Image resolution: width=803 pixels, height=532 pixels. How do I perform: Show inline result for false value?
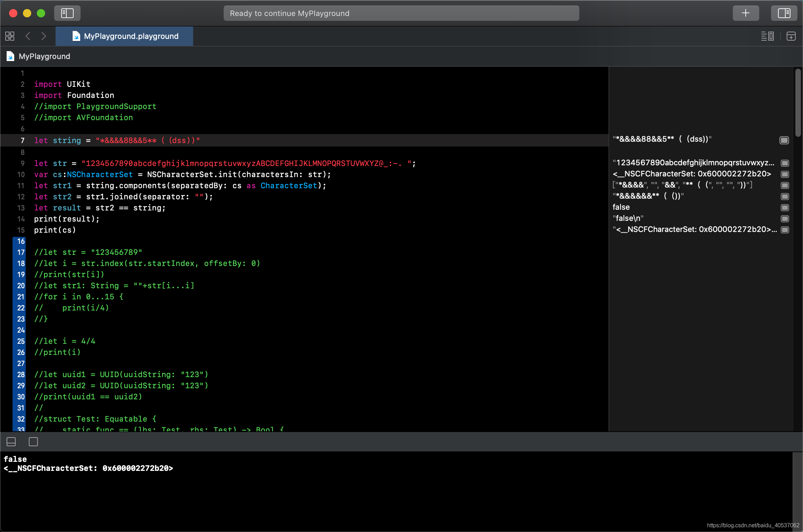[785, 207]
